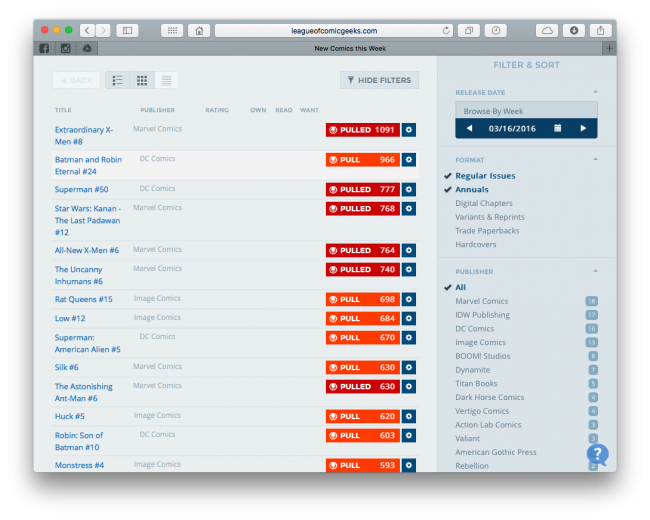
Task: Switch to grid thumbnail view
Action: (x=142, y=80)
